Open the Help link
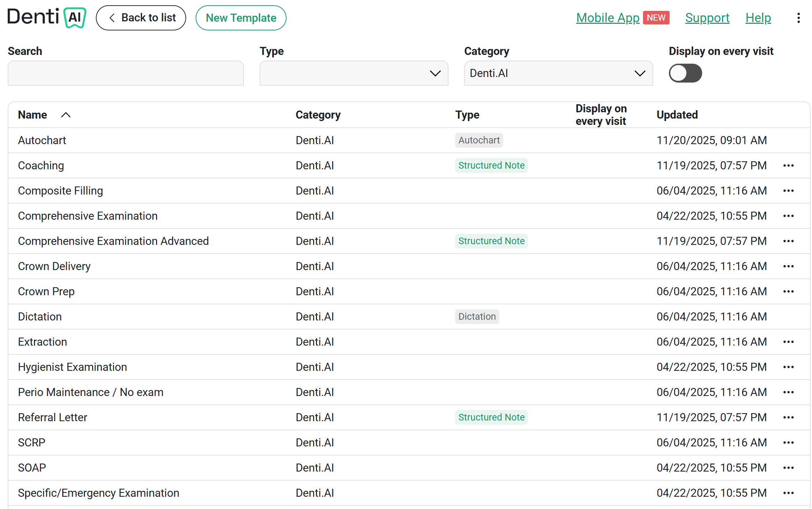 point(758,18)
